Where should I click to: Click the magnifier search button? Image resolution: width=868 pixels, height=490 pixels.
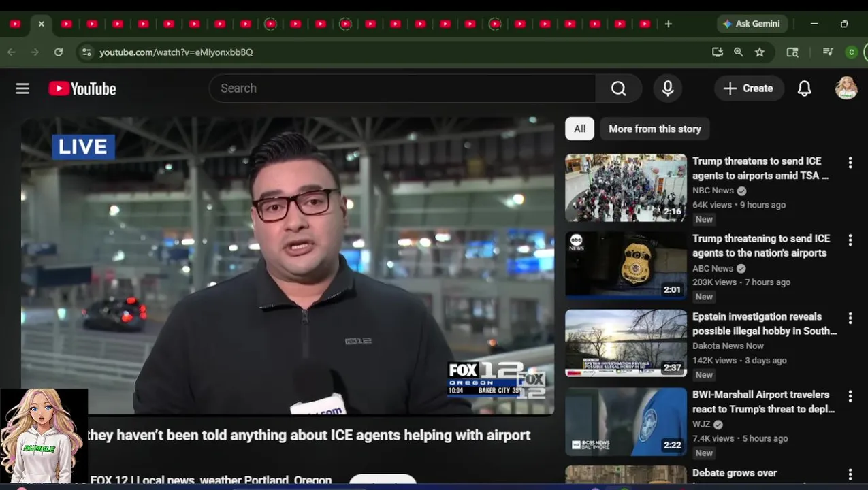[618, 88]
